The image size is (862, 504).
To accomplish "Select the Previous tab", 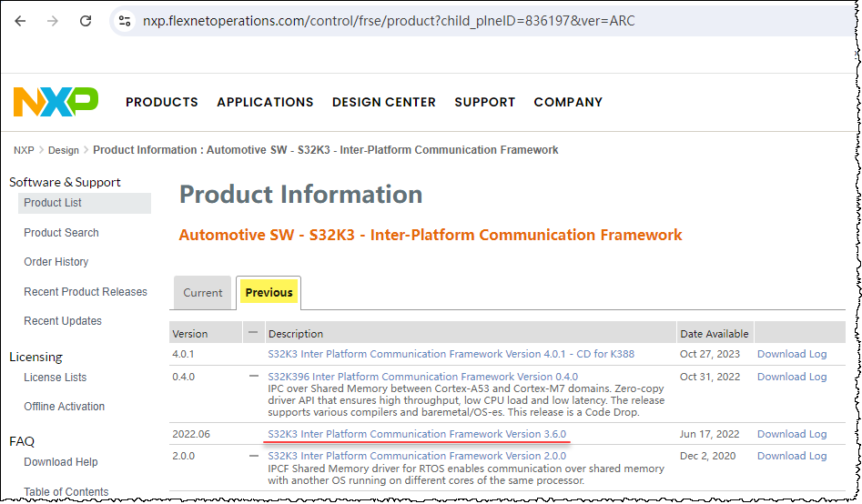I will point(269,292).
